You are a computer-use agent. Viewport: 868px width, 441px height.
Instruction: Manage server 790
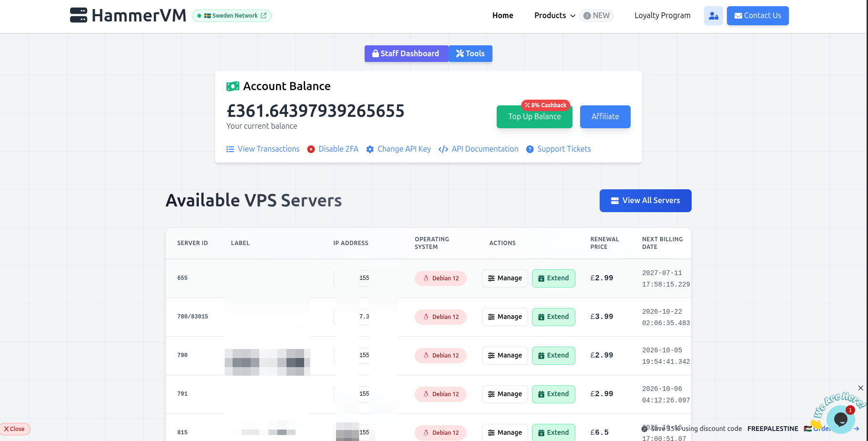tap(505, 356)
